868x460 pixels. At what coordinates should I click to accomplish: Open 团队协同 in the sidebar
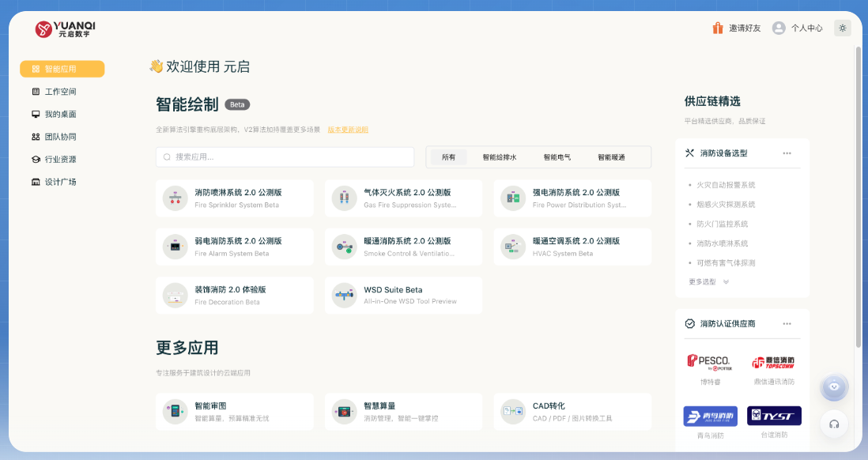(62, 137)
